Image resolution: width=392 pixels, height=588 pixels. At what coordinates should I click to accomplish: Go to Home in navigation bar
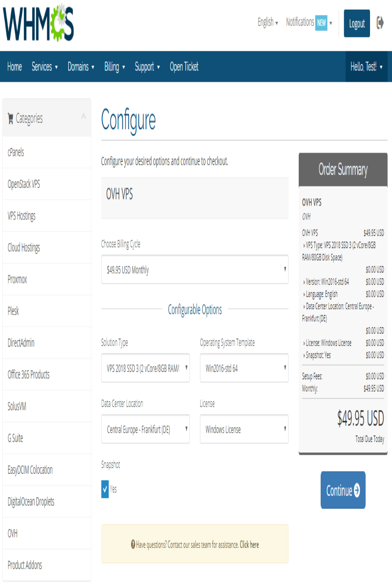[15, 67]
